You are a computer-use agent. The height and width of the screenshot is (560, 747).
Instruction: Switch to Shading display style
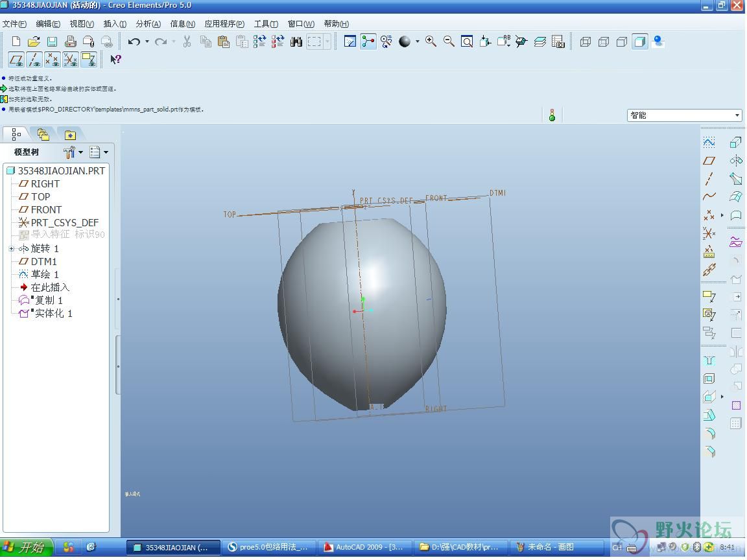pyautogui.click(x=640, y=42)
